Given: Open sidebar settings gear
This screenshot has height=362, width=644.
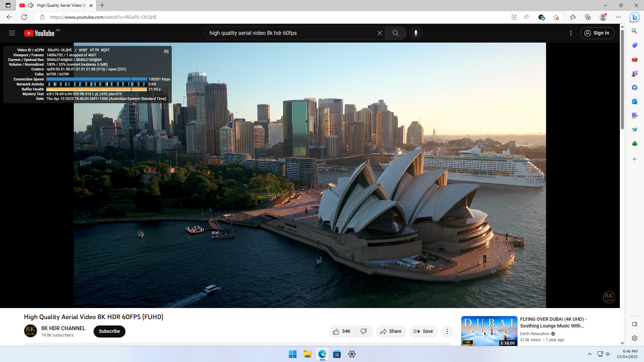Looking at the screenshot, I should tap(634, 338).
